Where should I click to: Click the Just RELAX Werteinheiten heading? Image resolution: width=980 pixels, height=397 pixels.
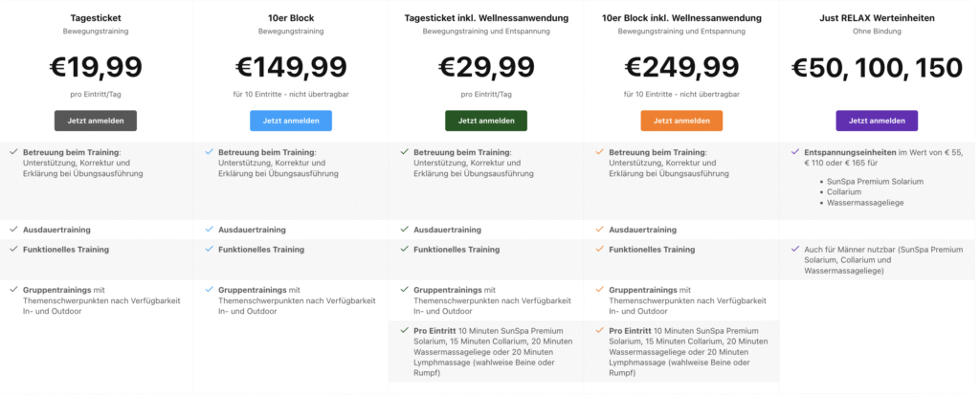tap(877, 18)
